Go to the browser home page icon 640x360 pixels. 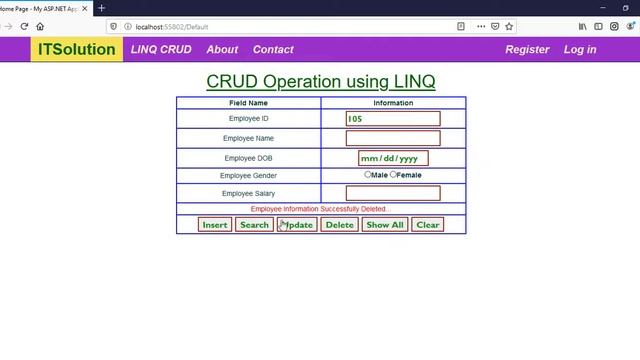click(x=40, y=27)
